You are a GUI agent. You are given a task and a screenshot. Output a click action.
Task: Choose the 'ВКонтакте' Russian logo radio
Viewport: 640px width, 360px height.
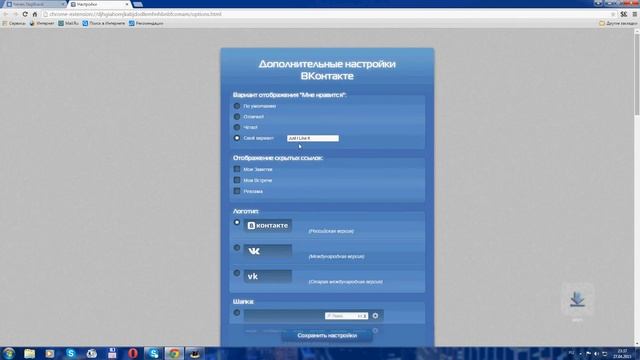pos(237,222)
